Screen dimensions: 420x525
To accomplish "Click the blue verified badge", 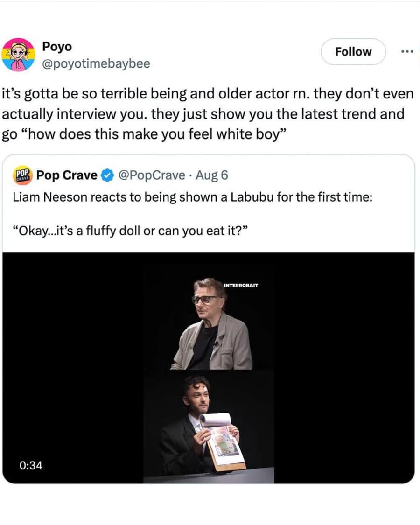I will pos(107,176).
